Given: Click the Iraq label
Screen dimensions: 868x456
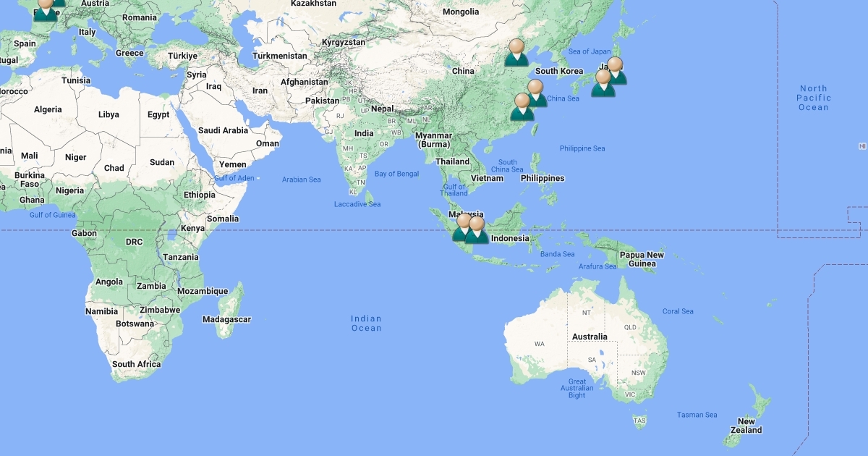Looking at the screenshot, I should [213, 86].
